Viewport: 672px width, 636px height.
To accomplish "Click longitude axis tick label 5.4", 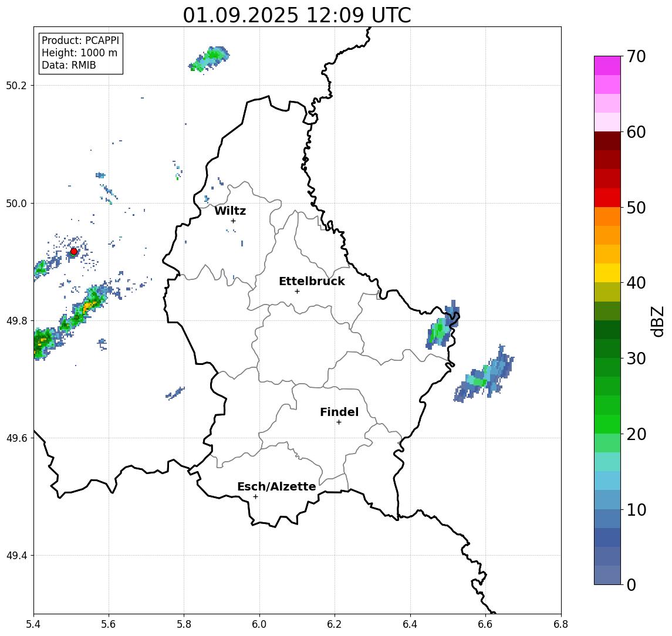I will (x=33, y=624).
